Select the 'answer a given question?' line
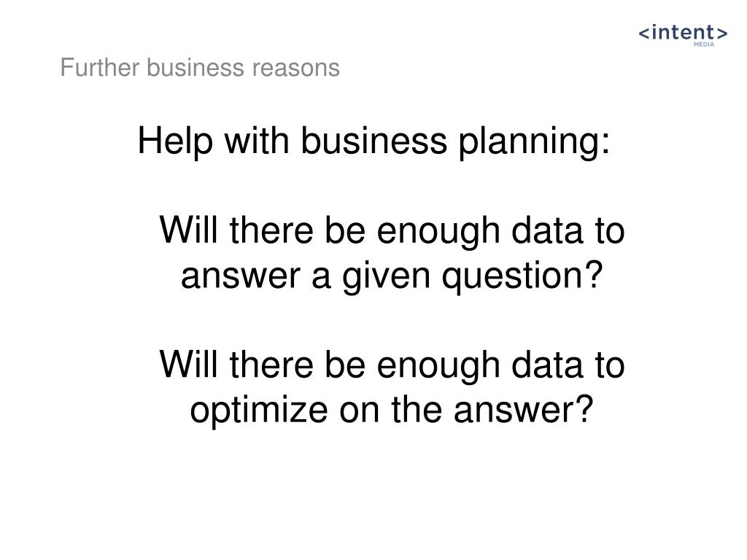Screen dimensions: 747x560 tap(392, 276)
